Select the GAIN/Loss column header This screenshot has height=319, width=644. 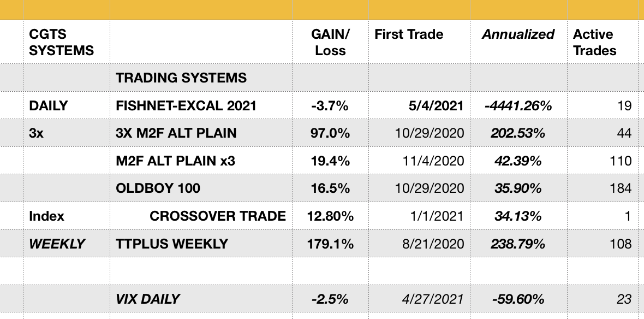pyautogui.click(x=330, y=43)
